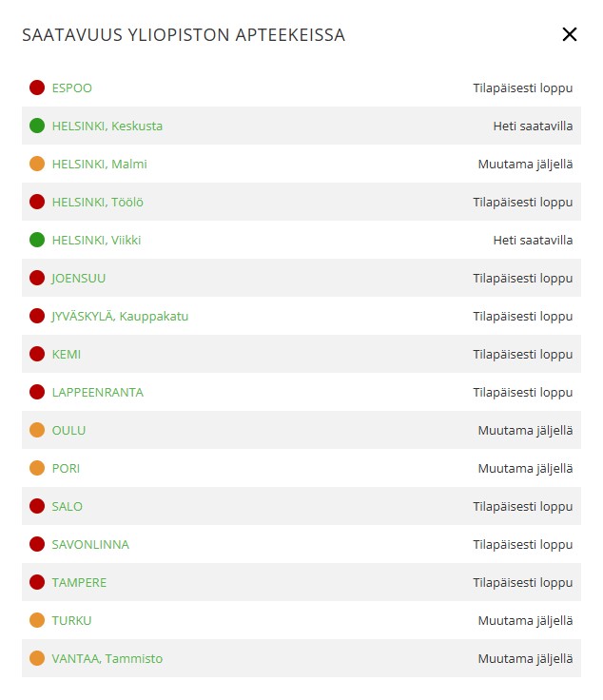Click the orange dot beside HELSINKI, Malmi
Viewport: 603px width, 700px height.
click(x=37, y=164)
